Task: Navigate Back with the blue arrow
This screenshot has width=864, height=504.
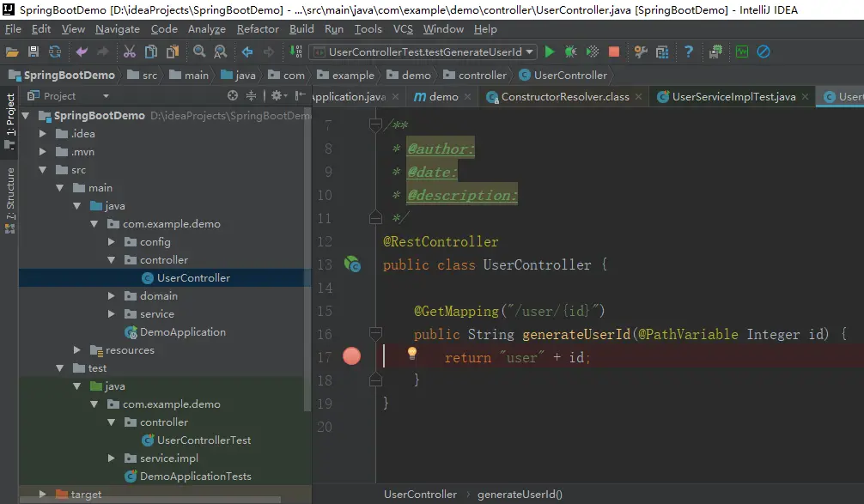Action: [x=247, y=52]
